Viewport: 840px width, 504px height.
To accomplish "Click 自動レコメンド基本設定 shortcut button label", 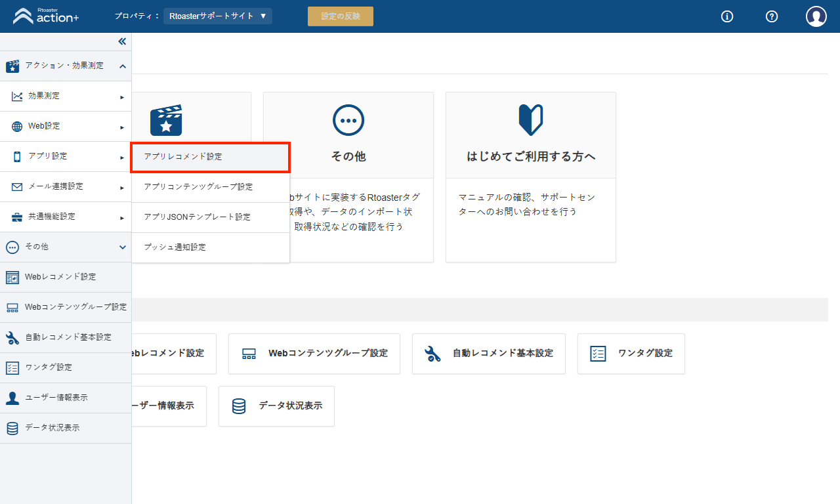I will click(x=503, y=353).
